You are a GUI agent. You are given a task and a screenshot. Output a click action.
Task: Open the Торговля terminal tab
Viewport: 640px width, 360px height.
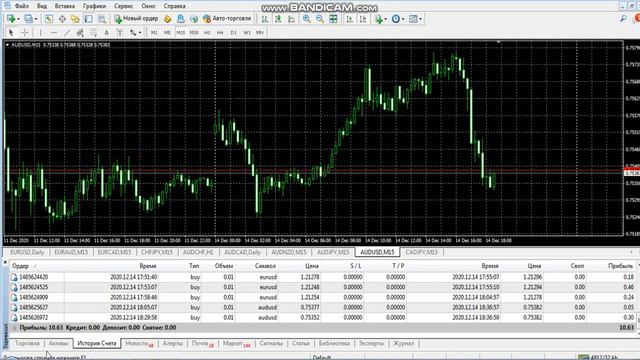[x=27, y=344]
